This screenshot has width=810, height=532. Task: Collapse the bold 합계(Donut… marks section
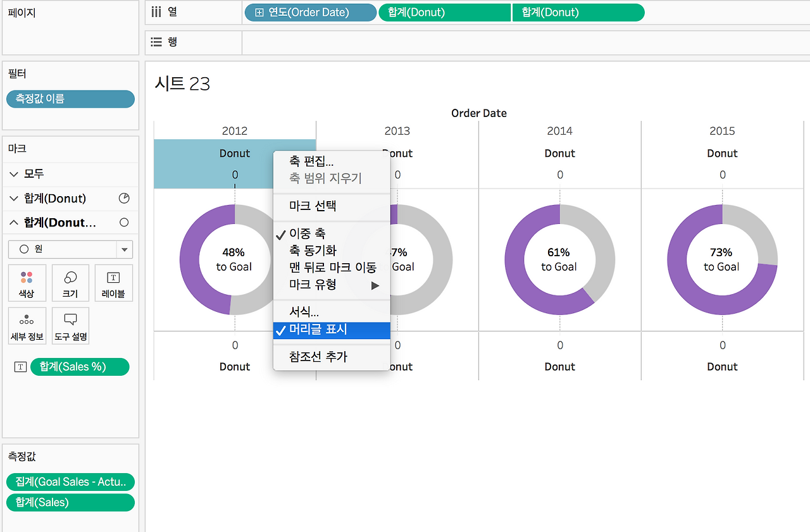pos(15,223)
